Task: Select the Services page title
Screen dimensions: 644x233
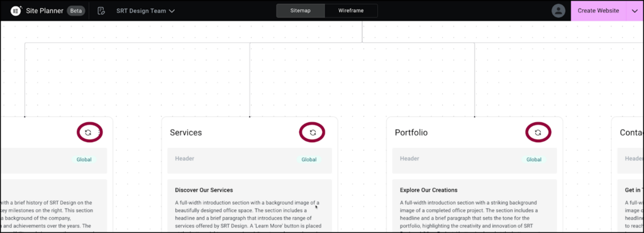Action: (x=186, y=133)
